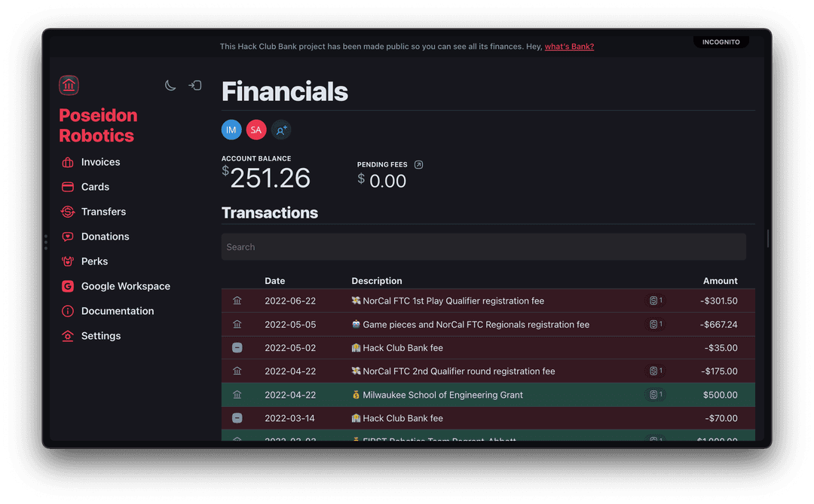This screenshot has width=814, height=504.
Task: Click the Transfers sidebar icon
Action: click(68, 212)
